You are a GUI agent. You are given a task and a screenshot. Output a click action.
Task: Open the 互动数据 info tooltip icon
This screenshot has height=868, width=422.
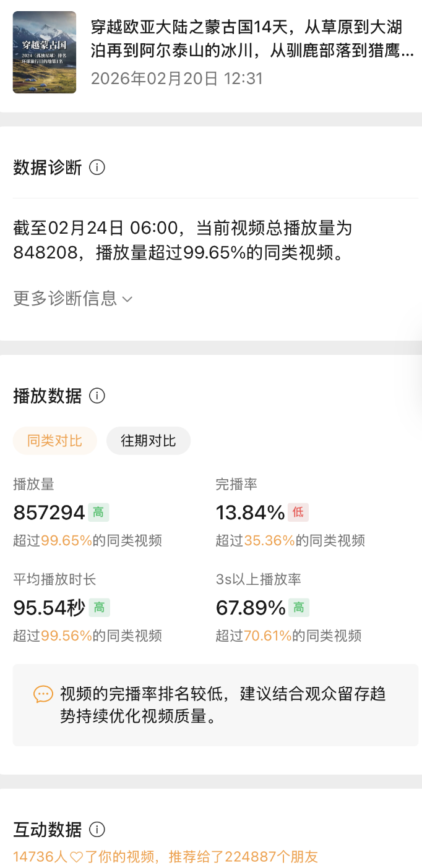pyautogui.click(x=97, y=830)
